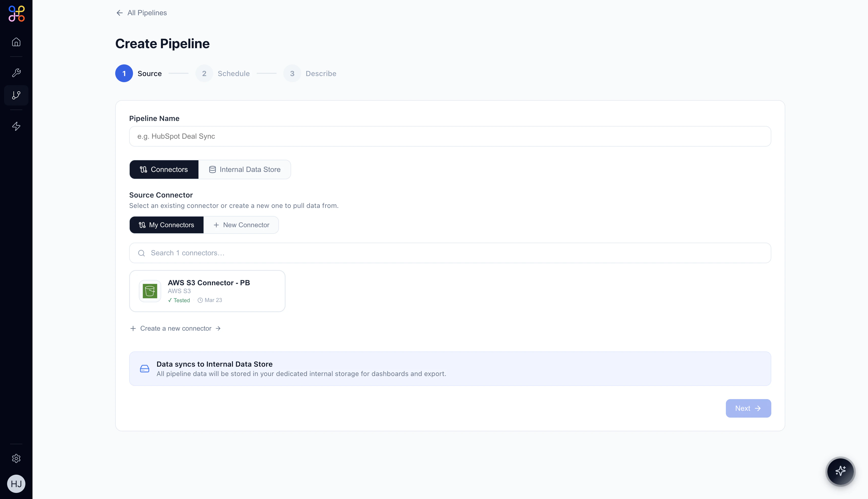Select New Connector tab
This screenshot has height=499, width=868.
click(241, 225)
